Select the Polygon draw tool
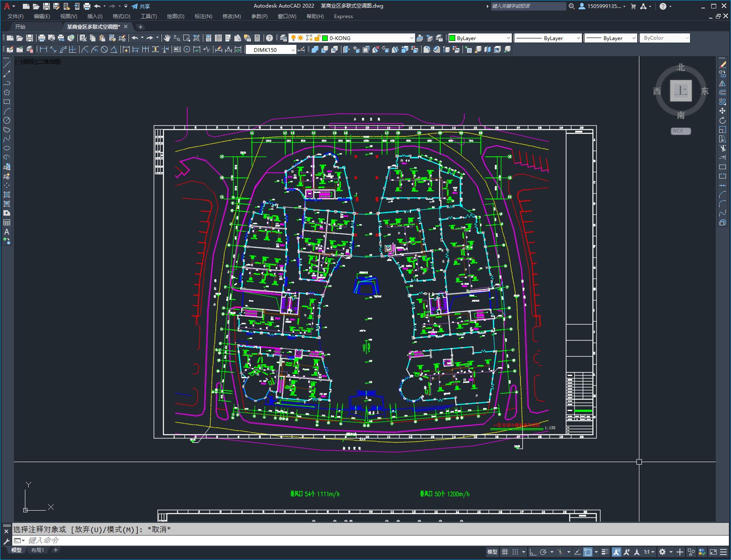Viewport: 731px width, 560px height. [x=7, y=92]
